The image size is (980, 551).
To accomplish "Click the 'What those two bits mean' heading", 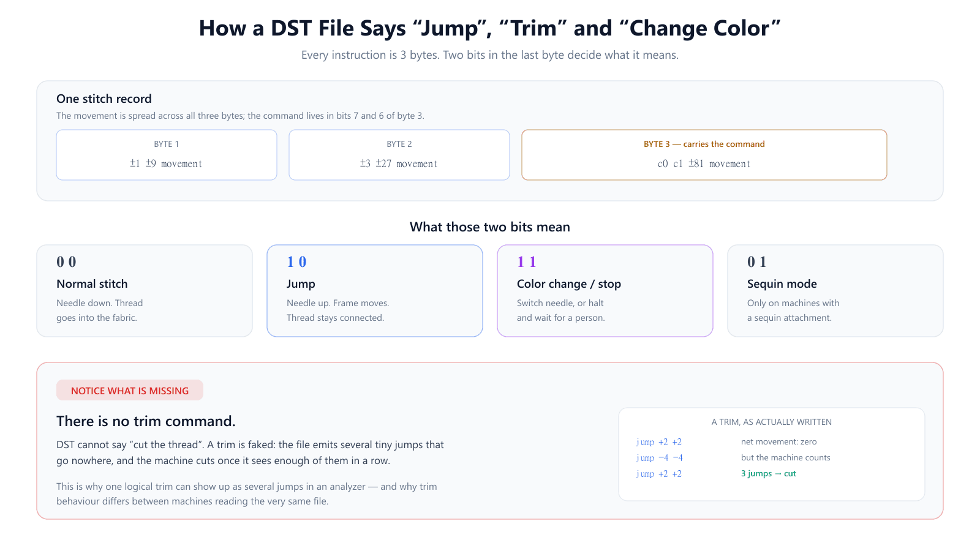I will (490, 227).
